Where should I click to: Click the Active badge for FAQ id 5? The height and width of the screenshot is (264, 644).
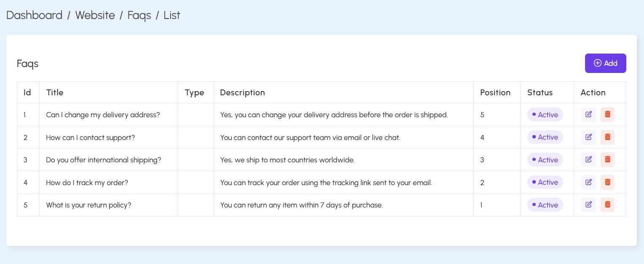(x=545, y=205)
